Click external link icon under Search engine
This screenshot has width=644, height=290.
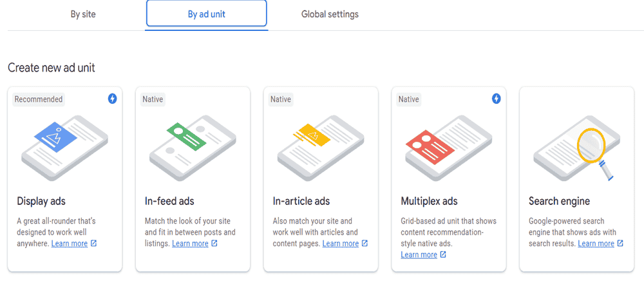620,243
